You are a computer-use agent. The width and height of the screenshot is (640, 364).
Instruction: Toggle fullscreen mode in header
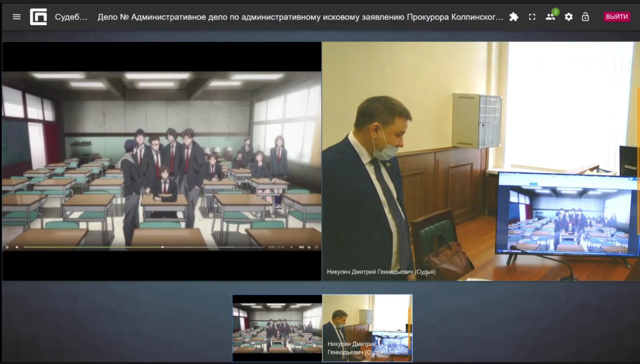pos(532,16)
